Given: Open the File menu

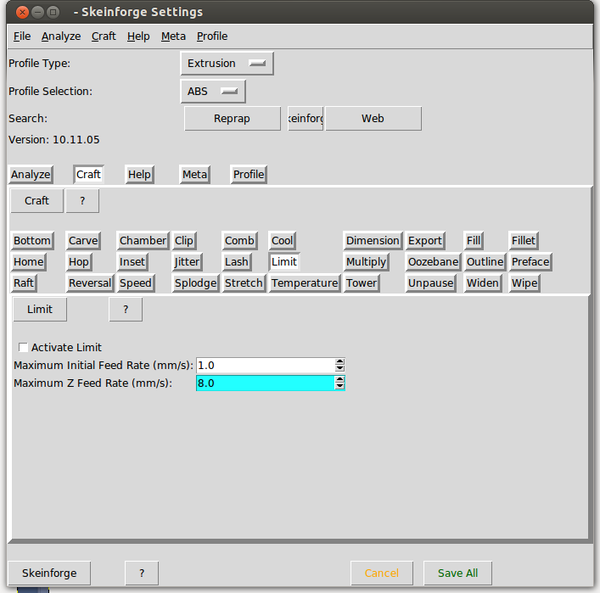Looking at the screenshot, I should click(22, 36).
